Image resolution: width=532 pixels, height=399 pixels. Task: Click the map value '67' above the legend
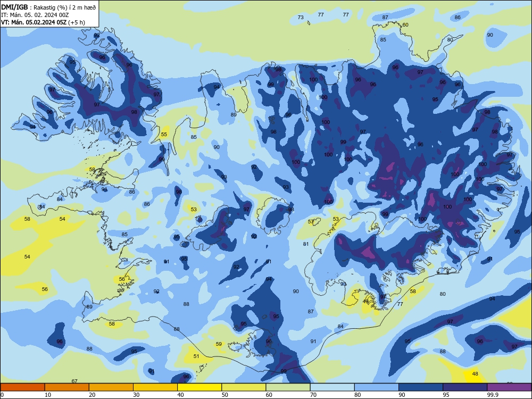[74, 381]
